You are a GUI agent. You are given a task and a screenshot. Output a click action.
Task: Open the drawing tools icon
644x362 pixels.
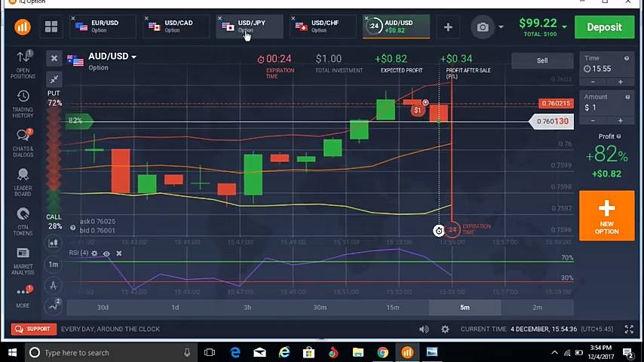54,285
